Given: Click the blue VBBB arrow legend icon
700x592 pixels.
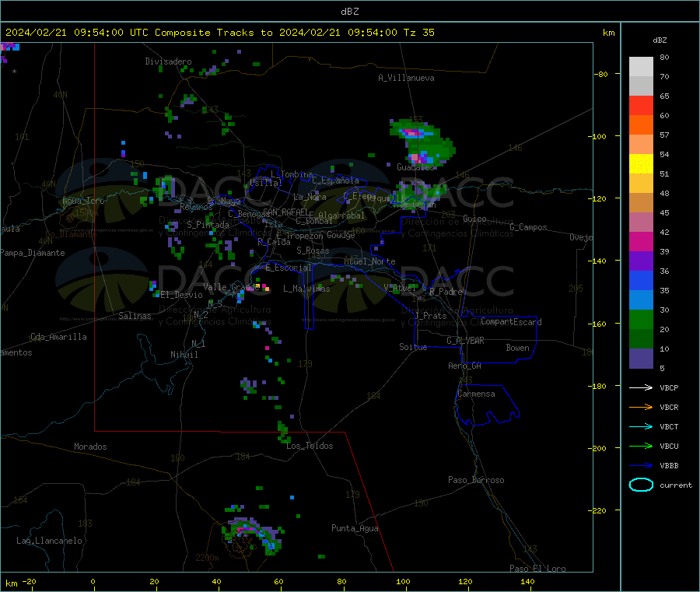Looking at the screenshot, I should coord(641,466).
